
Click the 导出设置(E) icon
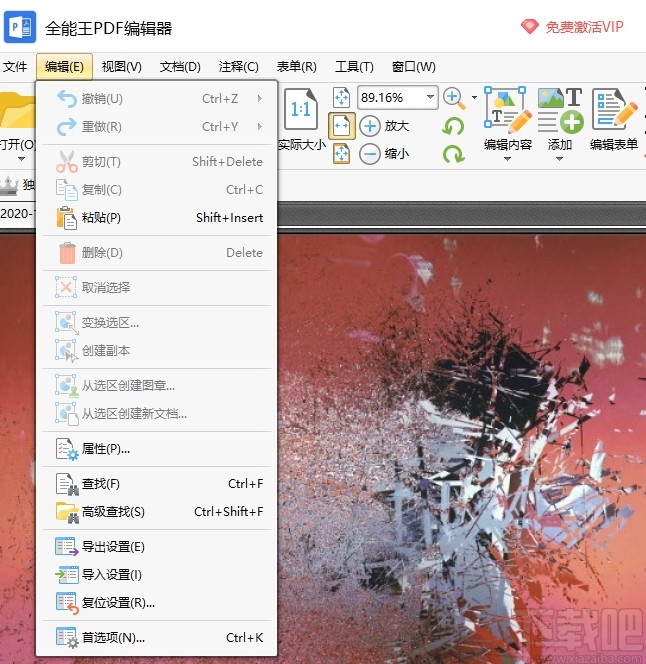(67, 547)
